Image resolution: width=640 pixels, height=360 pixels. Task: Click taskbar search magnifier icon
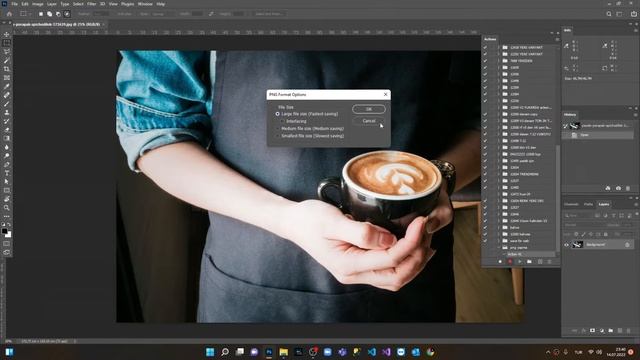224,352
